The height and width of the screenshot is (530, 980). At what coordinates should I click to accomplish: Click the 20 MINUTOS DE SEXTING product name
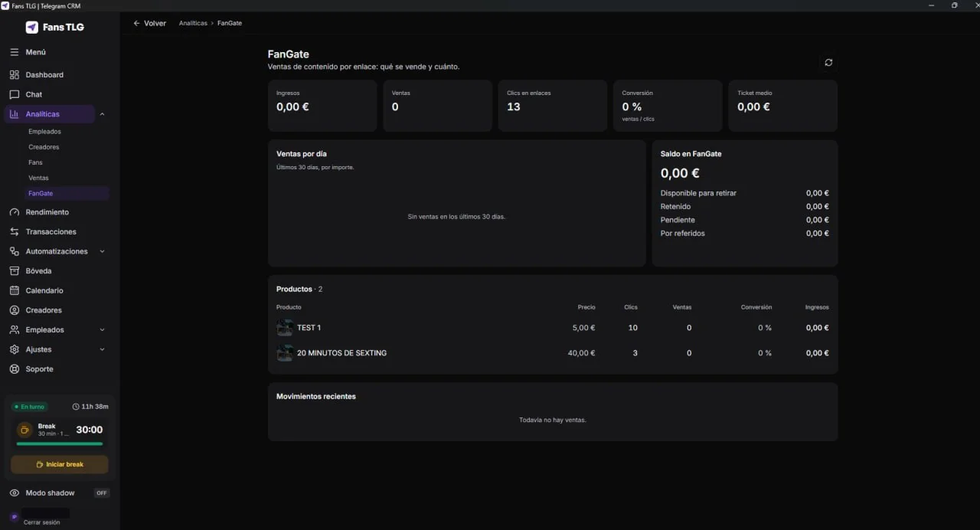coord(341,353)
